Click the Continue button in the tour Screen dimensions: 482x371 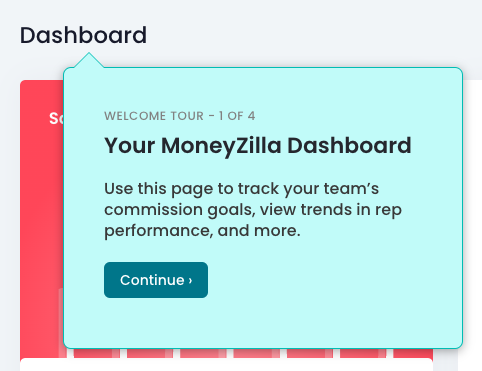[x=156, y=280]
